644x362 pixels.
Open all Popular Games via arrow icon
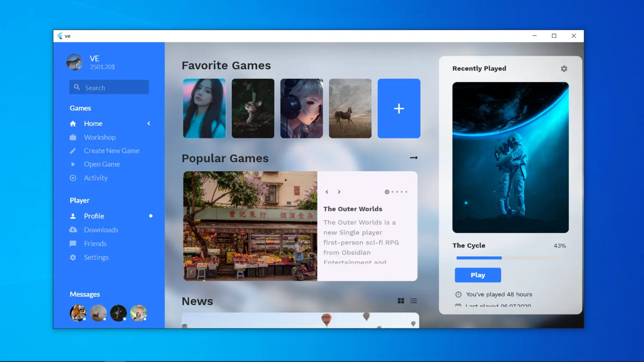[x=414, y=158]
